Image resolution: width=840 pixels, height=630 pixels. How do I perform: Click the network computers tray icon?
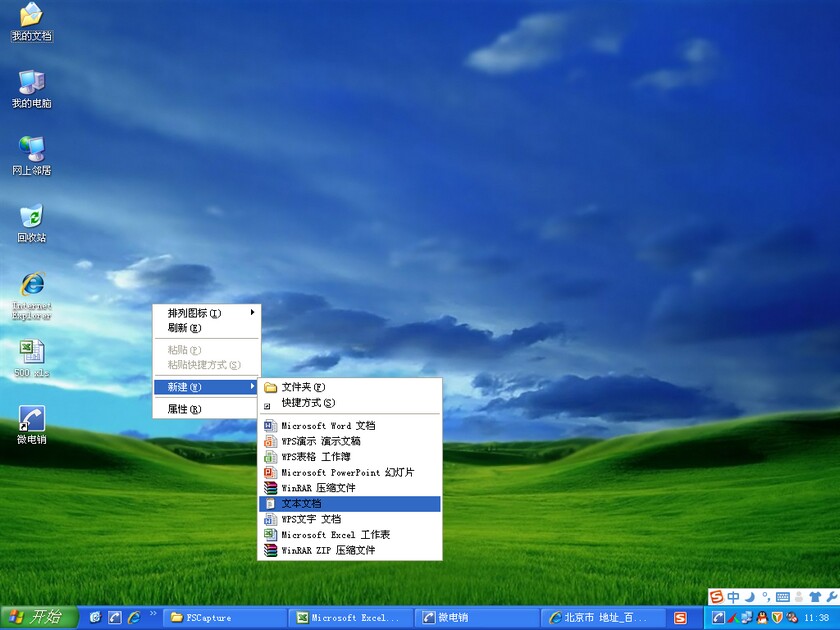pyautogui.click(x=747, y=618)
